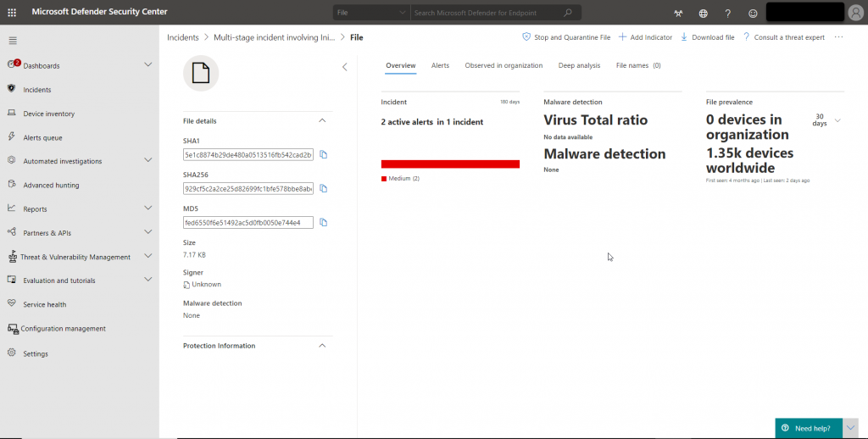868x439 pixels.
Task: Open the feedback smiley icon
Action: 753,14
